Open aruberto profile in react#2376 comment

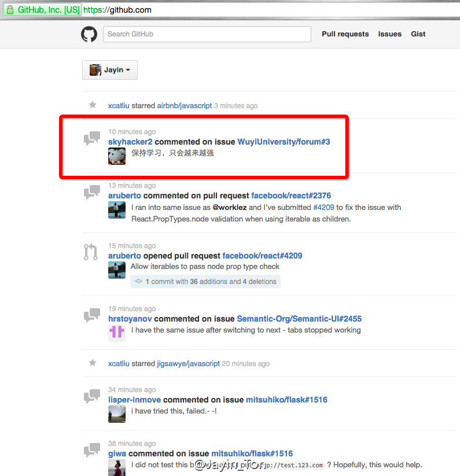pyautogui.click(x=124, y=195)
